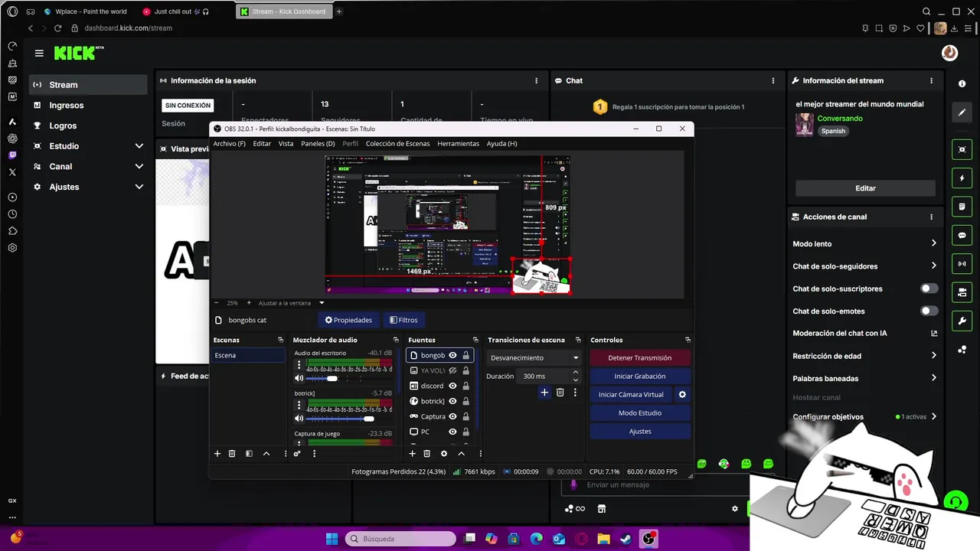Open Ajustar a la ventana zoom dropdown
This screenshot has height=551, width=980.
(291, 303)
